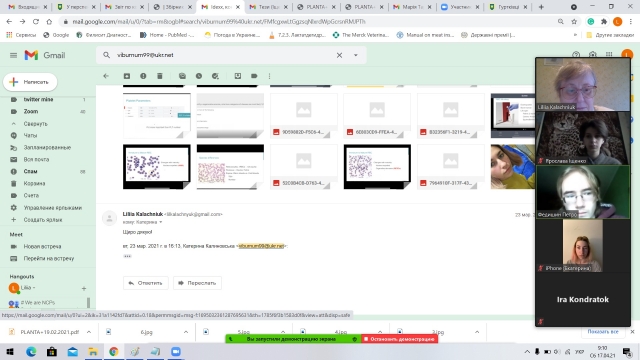Archive this conversation
This screenshot has width=640, height=360.
(127, 76)
